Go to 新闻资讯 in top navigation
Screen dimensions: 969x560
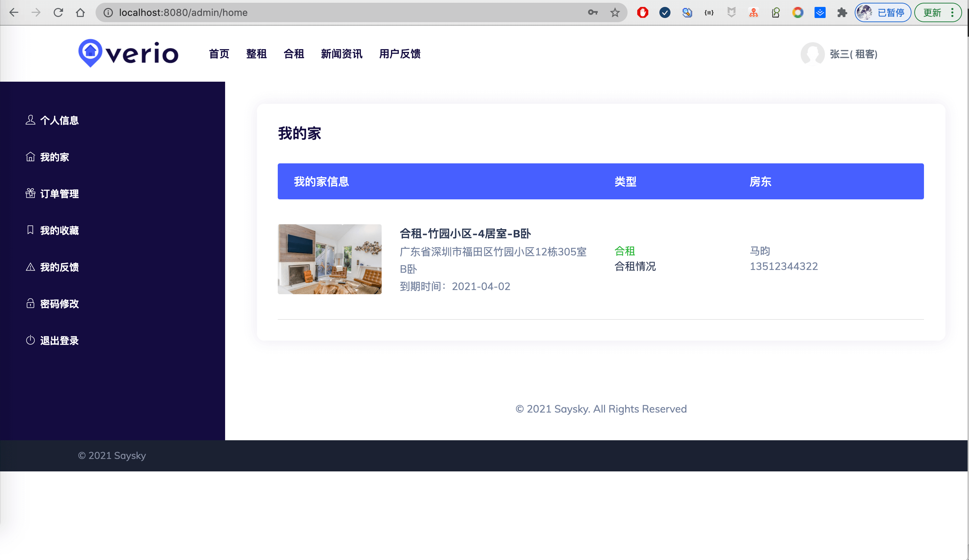click(x=341, y=54)
